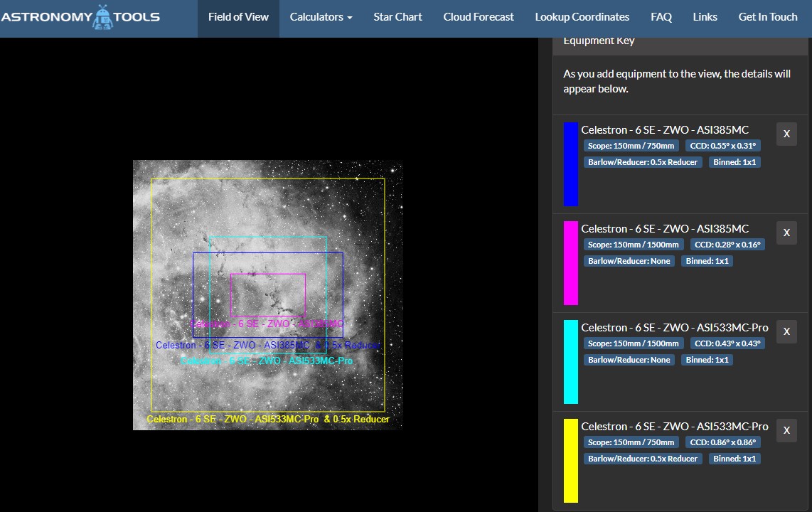Click the 'CCD: 0.86° x 0.86°' badge
The width and height of the screenshot is (812, 512).
[723, 442]
